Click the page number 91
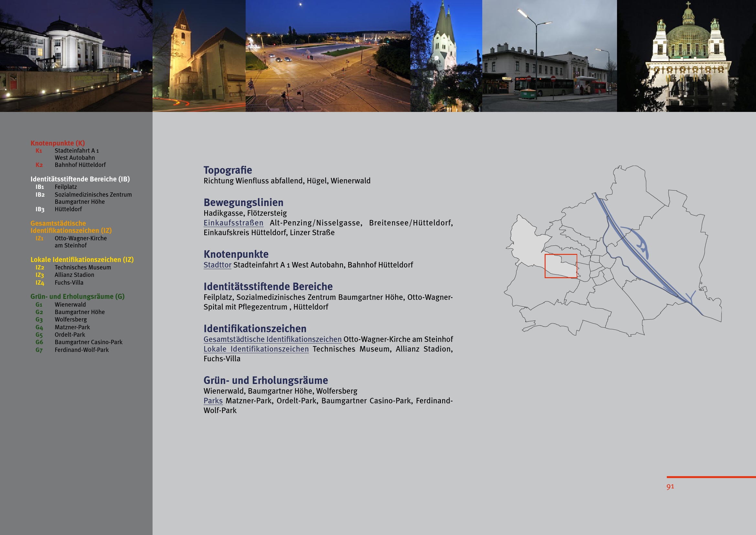 click(670, 486)
